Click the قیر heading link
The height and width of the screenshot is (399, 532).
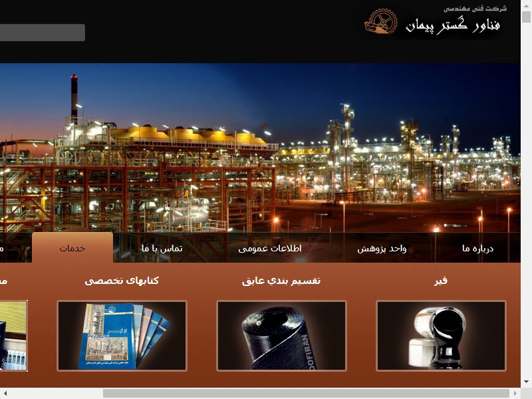(441, 281)
